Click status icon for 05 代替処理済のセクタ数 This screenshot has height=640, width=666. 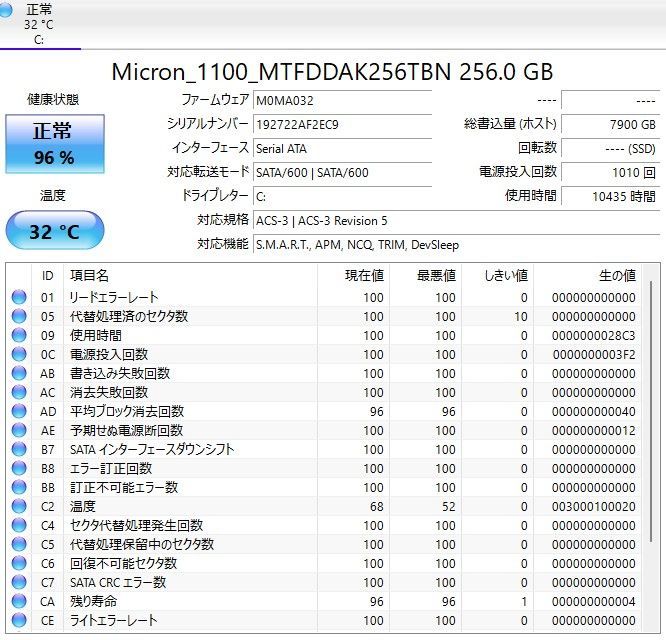(19, 316)
